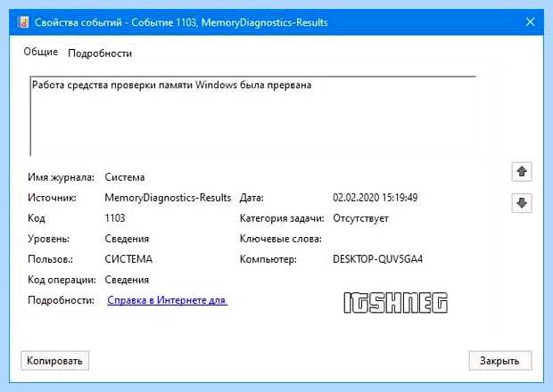Switch to the Общие tab
The height and width of the screenshot is (392, 553).
(x=40, y=52)
